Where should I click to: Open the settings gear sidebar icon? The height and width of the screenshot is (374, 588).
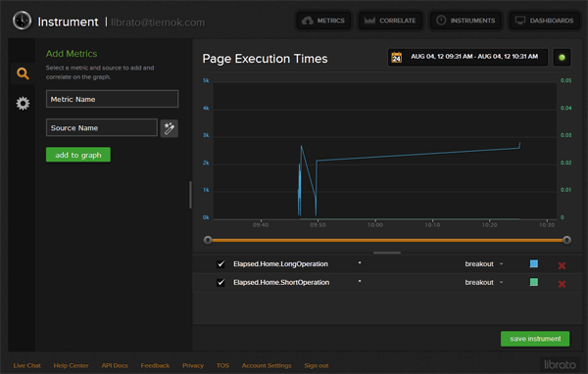(23, 104)
